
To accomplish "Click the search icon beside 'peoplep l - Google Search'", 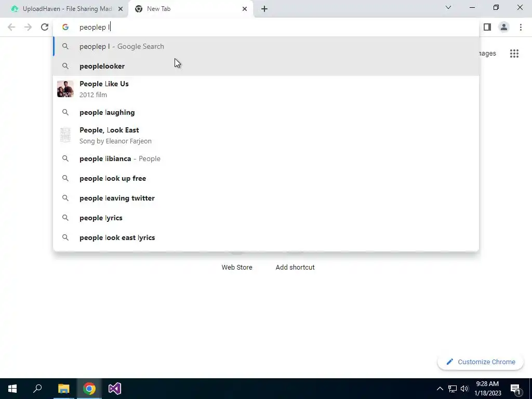I will [x=65, y=46].
